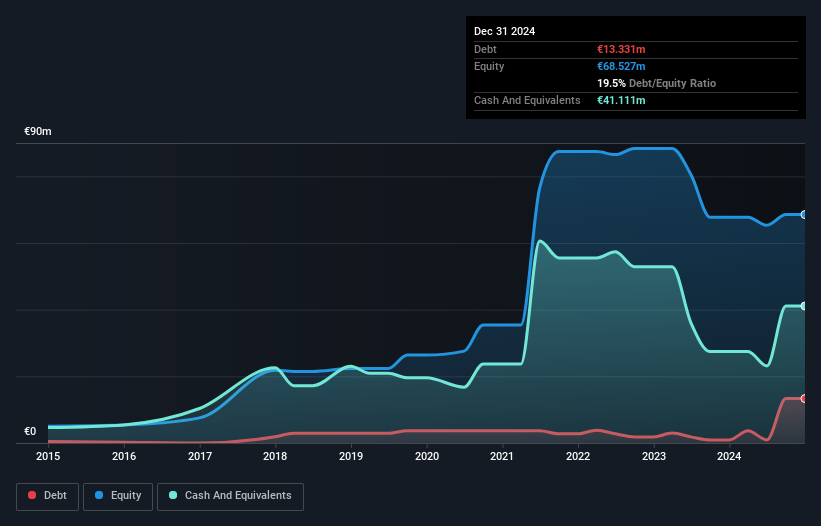Click the 2018 x-axis label
Screen dimensions: 821x526
coord(275,456)
